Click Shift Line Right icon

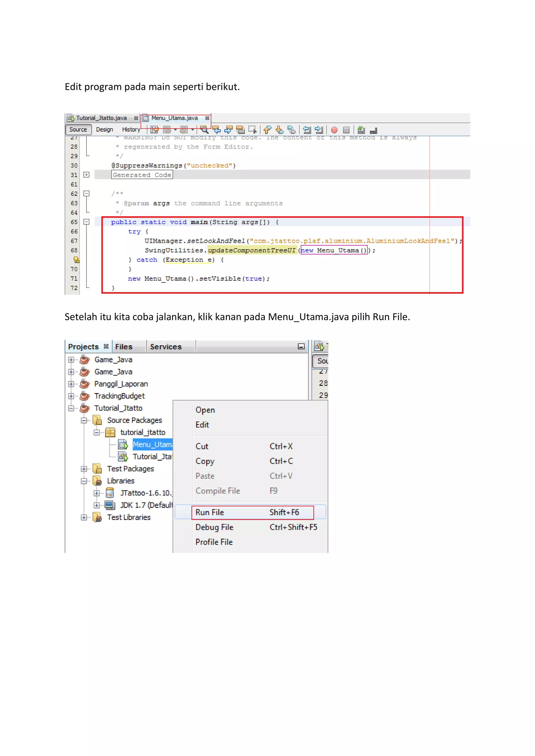click(319, 130)
